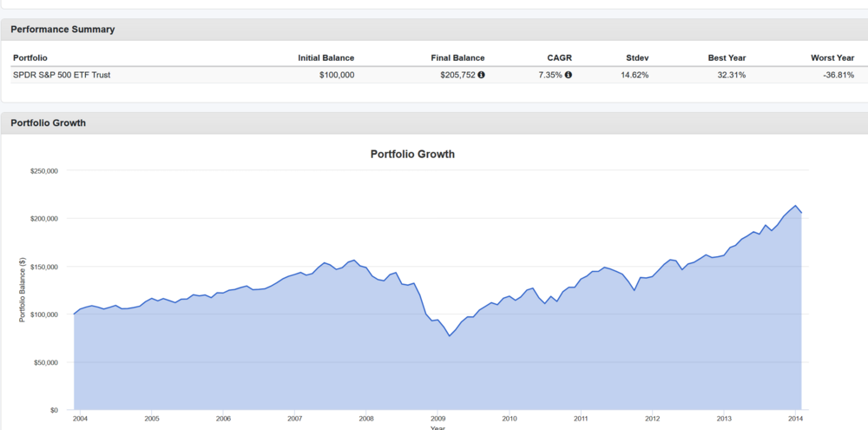868x430 pixels.
Task: Click the Performance Summary panel header
Action: pos(62,30)
